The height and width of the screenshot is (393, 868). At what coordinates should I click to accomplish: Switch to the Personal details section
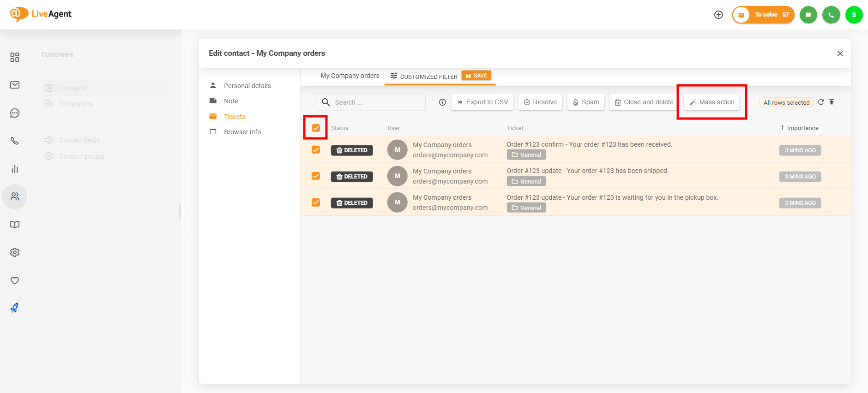point(247,86)
